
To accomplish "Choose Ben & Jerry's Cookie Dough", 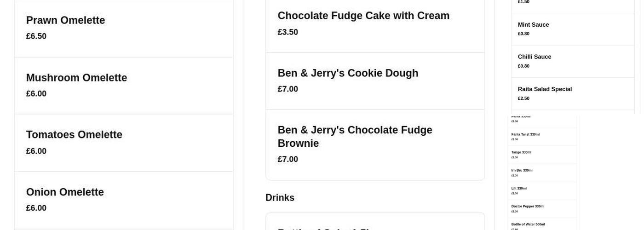I will pyautogui.click(x=348, y=73).
